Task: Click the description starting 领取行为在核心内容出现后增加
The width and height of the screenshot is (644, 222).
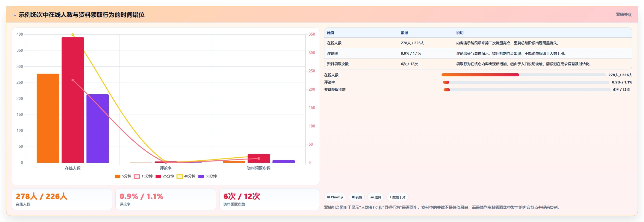Action: [524, 64]
